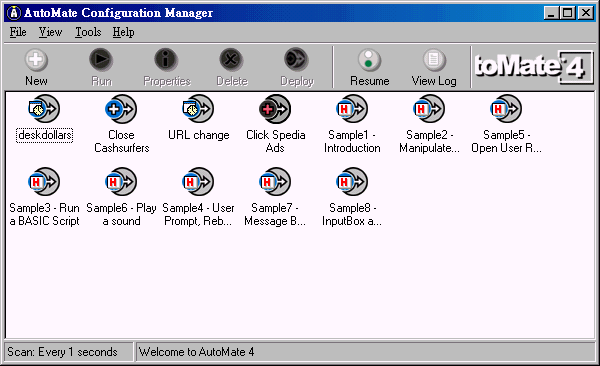Click the 'Scan: Every 1 seconds' status text
The height and width of the screenshot is (366, 600).
coord(62,352)
